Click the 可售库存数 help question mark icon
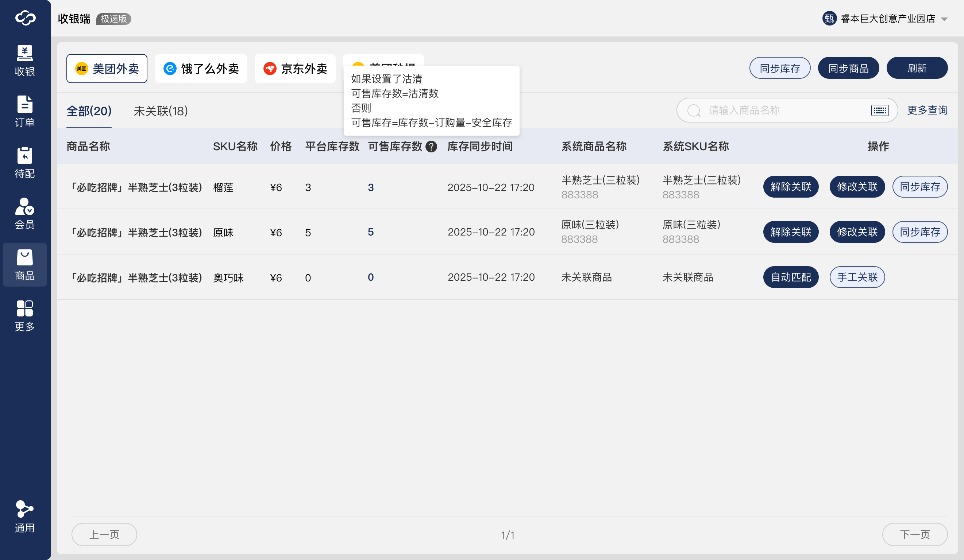 pos(431,147)
